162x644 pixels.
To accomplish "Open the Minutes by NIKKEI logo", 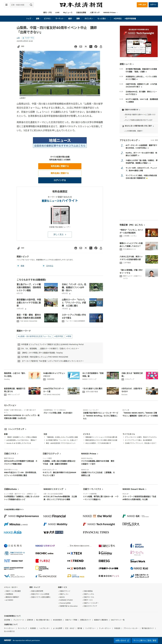I will pos(16,524).
